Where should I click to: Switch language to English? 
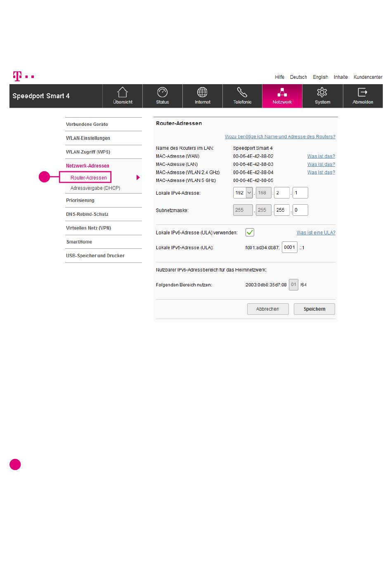click(320, 77)
